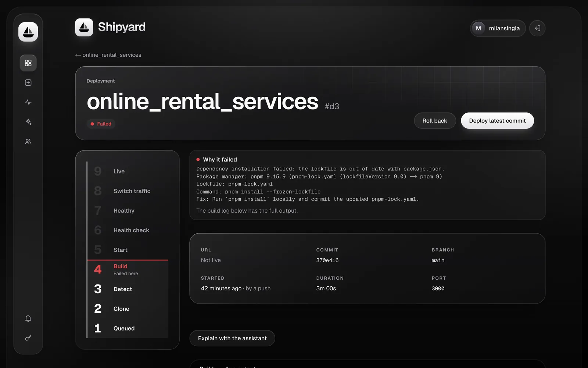
Task: Select step 7 Healthy
Action: (x=128, y=210)
